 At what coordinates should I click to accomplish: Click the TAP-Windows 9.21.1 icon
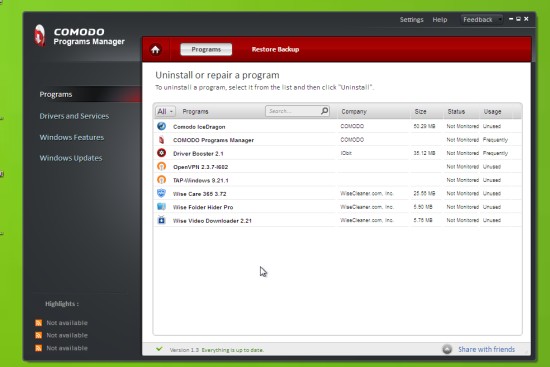[161, 180]
